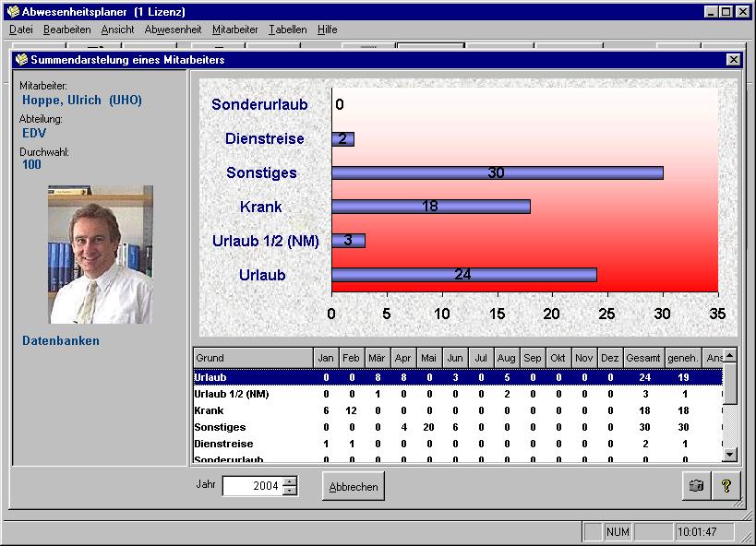Open the Datei menu
This screenshot has width=756, height=546.
20,30
